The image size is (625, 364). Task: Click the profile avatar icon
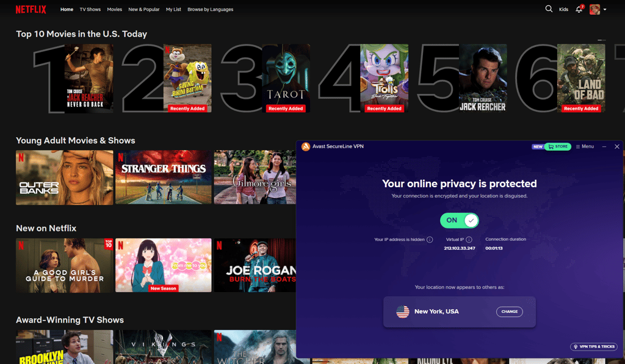594,9
